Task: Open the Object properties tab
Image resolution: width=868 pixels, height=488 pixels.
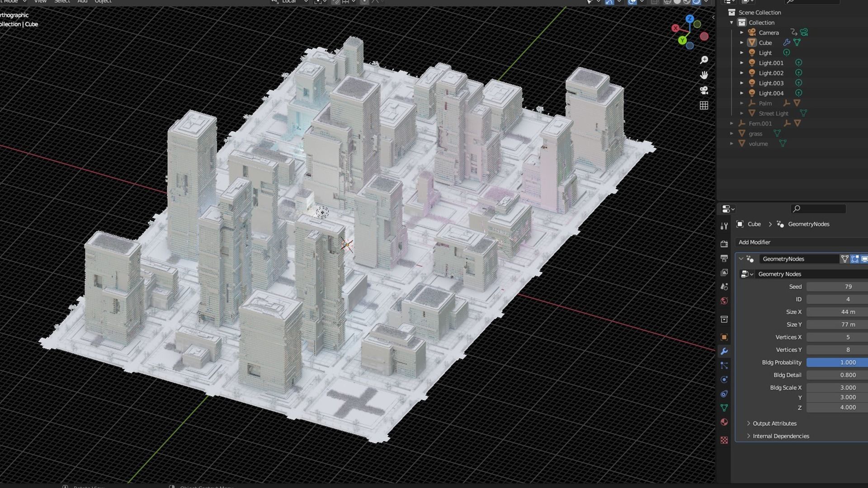Action: (x=724, y=337)
